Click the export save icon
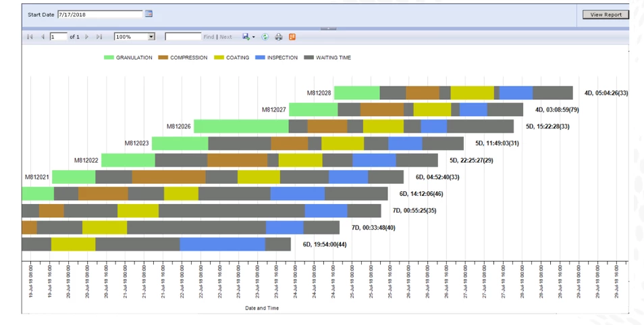644x325 pixels. 246,36
